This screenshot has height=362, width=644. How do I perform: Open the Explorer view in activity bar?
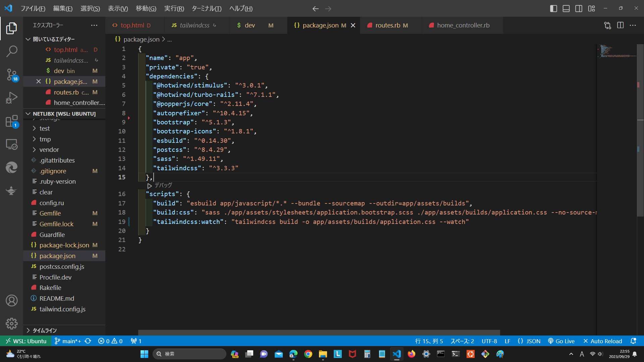[x=11, y=28]
